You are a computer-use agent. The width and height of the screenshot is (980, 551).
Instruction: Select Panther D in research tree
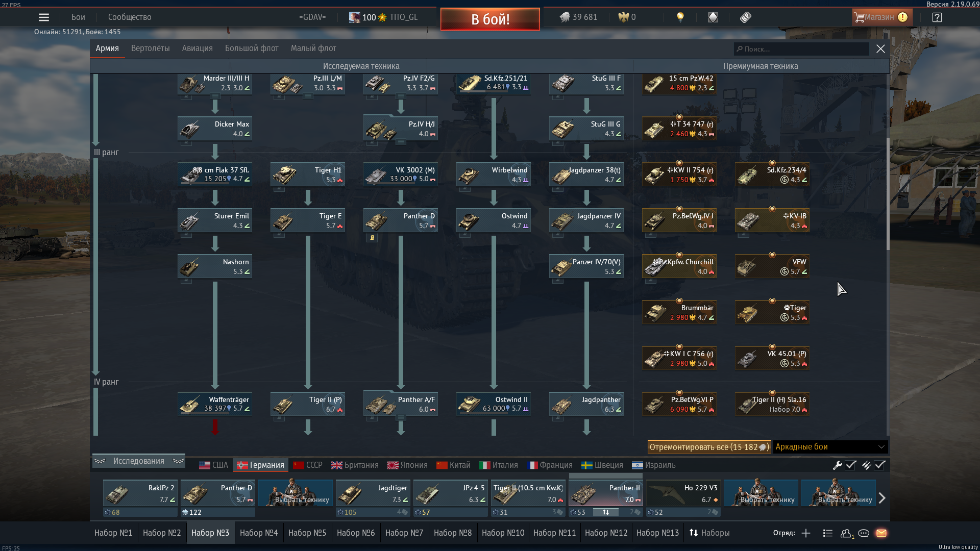click(x=401, y=220)
